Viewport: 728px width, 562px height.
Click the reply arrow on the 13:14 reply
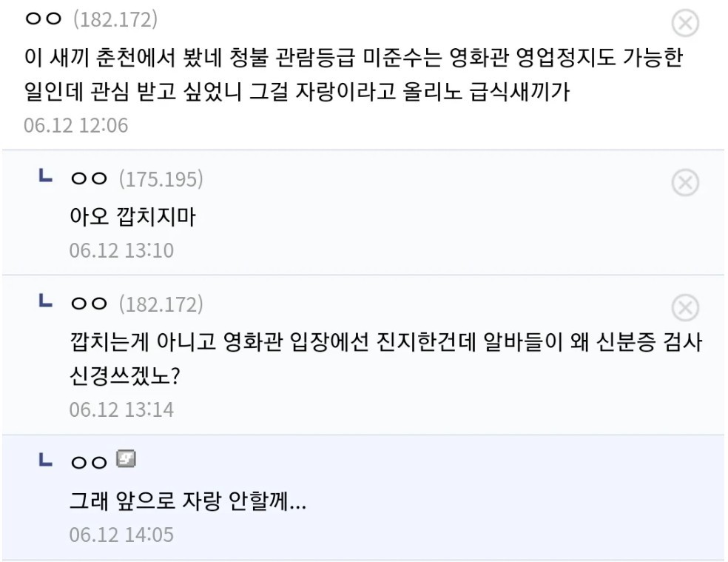[45, 302]
